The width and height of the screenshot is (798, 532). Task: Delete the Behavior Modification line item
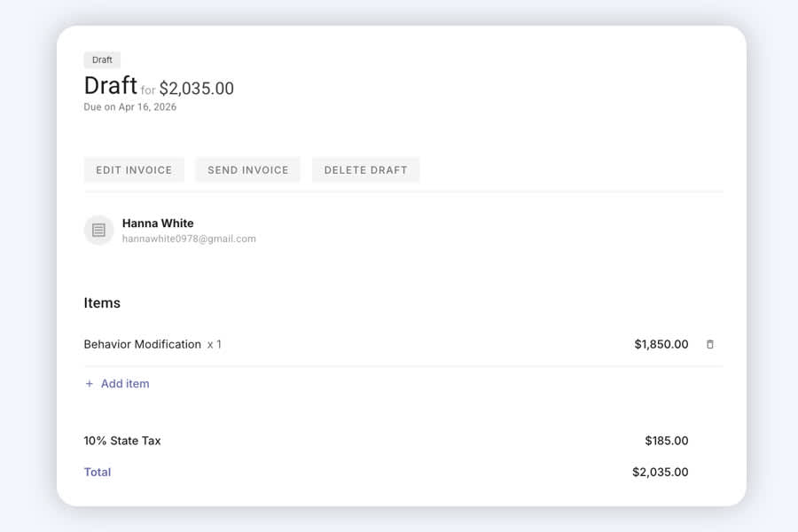tap(709, 344)
